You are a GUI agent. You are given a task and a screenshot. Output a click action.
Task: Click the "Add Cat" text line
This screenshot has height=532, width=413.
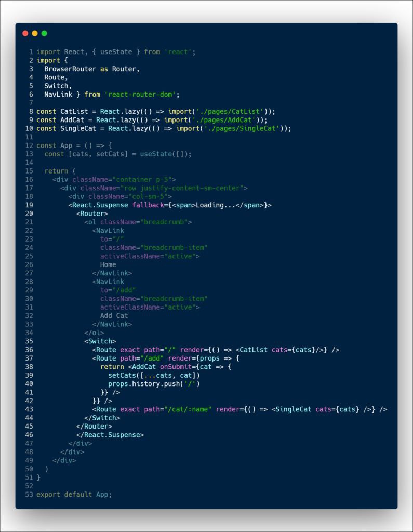pyautogui.click(x=114, y=315)
